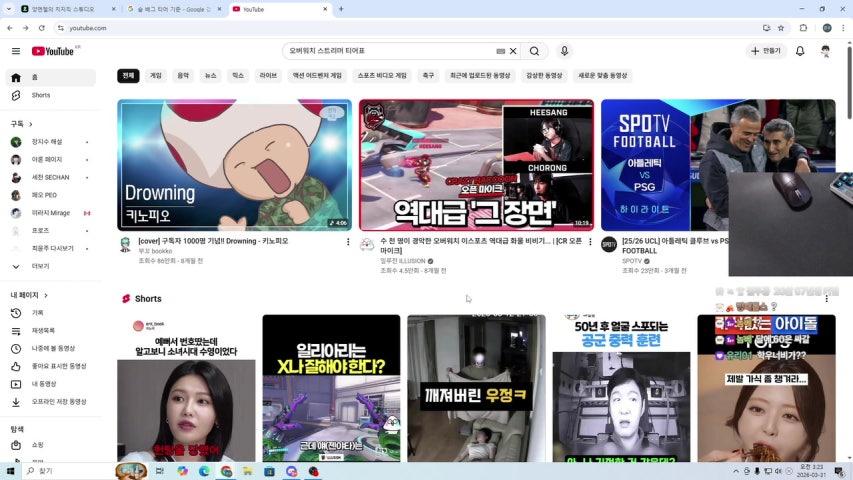The height and width of the screenshot is (480, 853).
Task: Open Shorts from the left sidebar
Action: pyautogui.click(x=40, y=95)
